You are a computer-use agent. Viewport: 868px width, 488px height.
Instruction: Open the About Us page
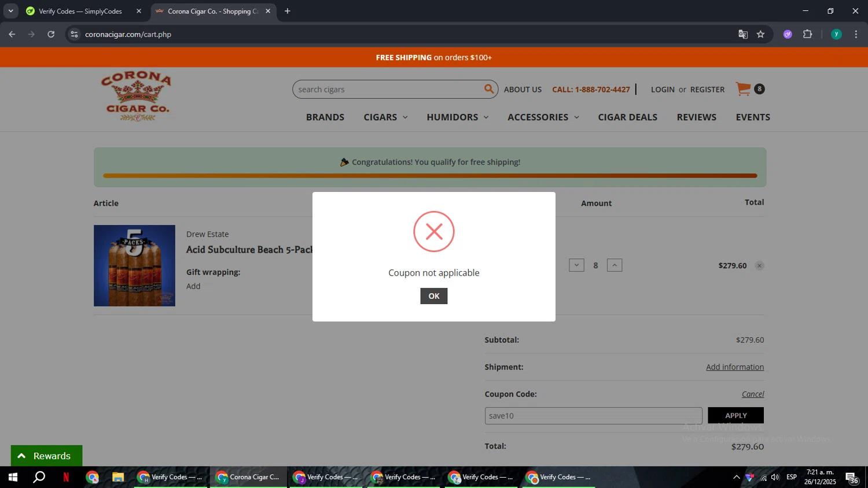[523, 90]
